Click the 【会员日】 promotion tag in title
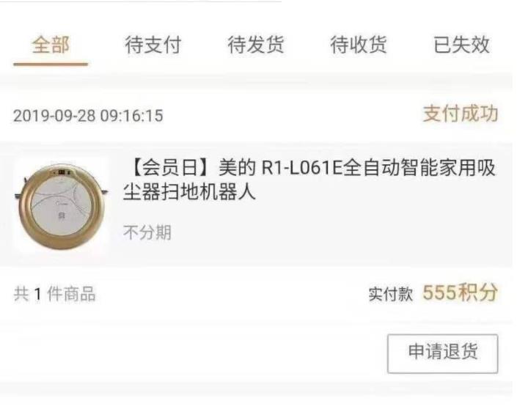517x420 pixels. pyautogui.click(x=170, y=168)
